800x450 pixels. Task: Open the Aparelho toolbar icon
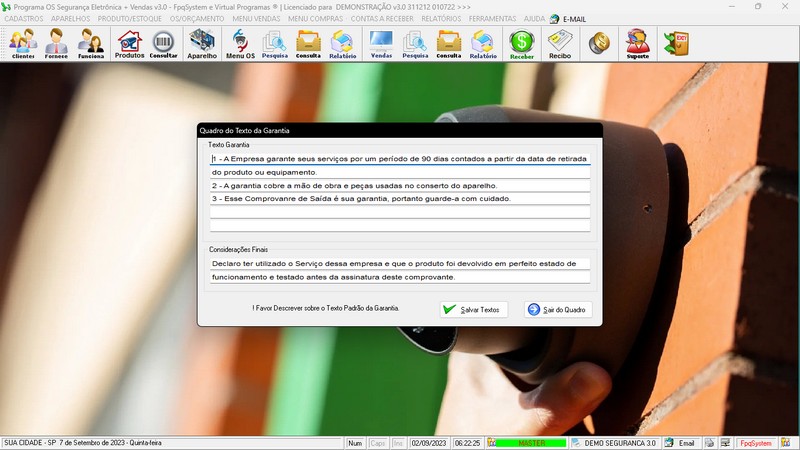202,44
